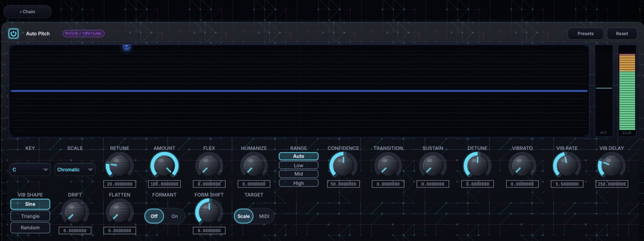Select High range

coord(299,183)
